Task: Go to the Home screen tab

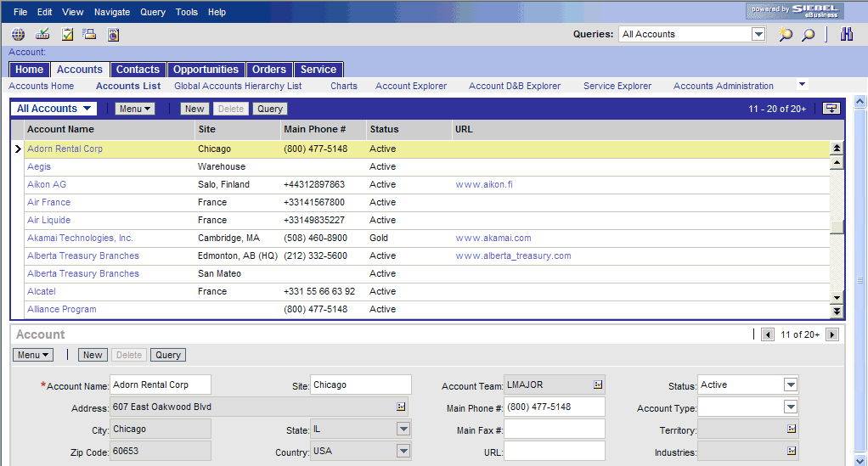Action: point(30,70)
